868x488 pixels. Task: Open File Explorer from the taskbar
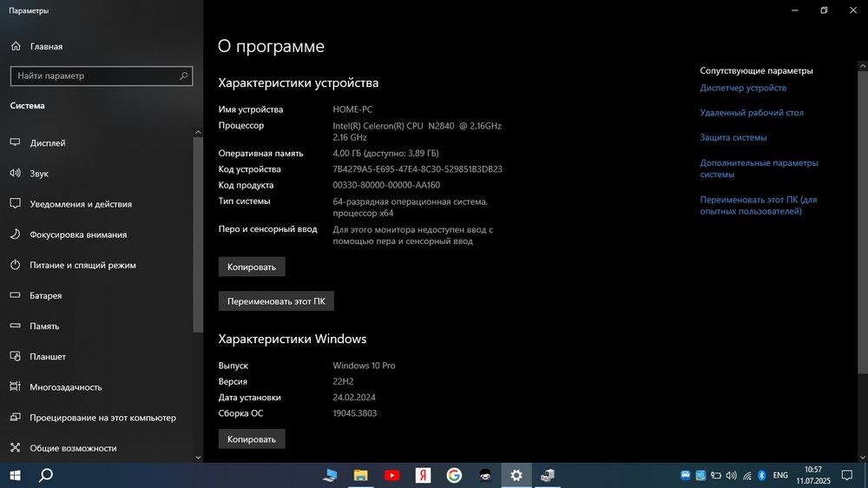click(x=361, y=475)
